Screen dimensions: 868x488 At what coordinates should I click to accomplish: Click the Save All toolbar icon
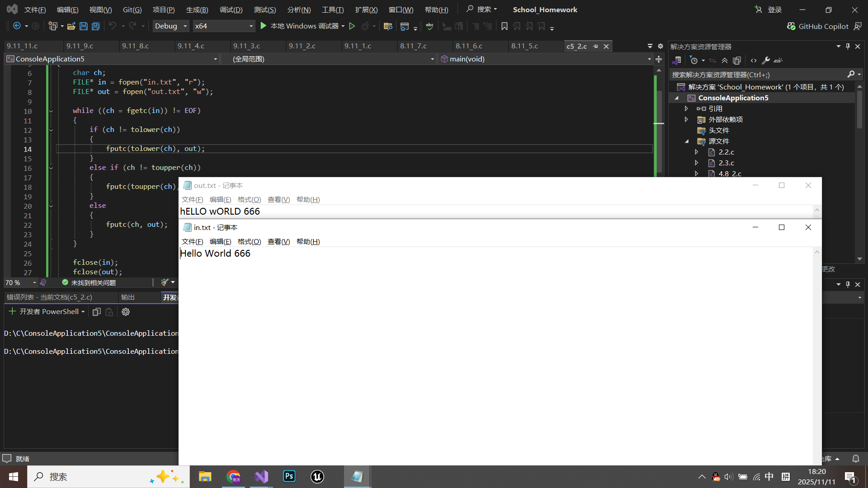coord(96,26)
